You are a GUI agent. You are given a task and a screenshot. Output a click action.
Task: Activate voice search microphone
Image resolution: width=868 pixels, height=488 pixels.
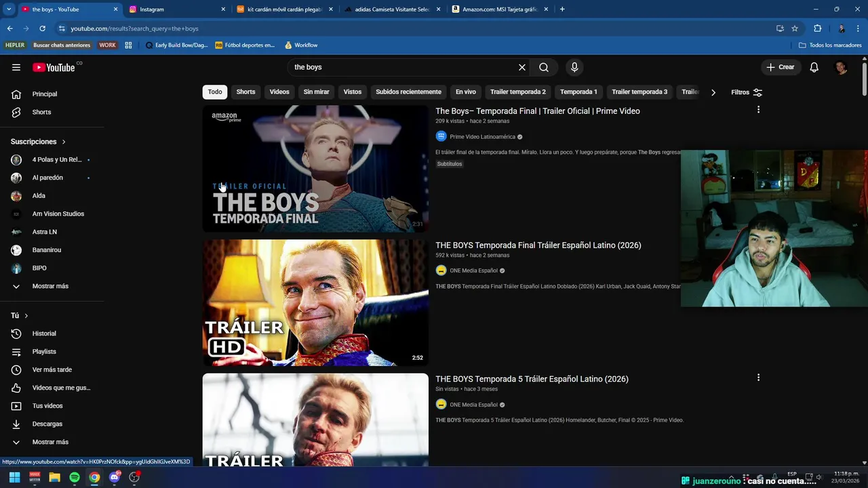pyautogui.click(x=574, y=67)
